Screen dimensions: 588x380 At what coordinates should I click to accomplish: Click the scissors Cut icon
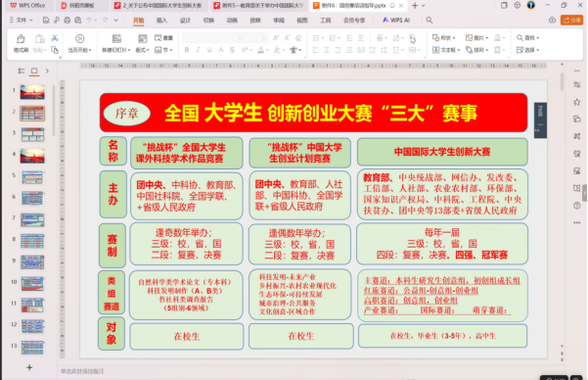pos(55,38)
